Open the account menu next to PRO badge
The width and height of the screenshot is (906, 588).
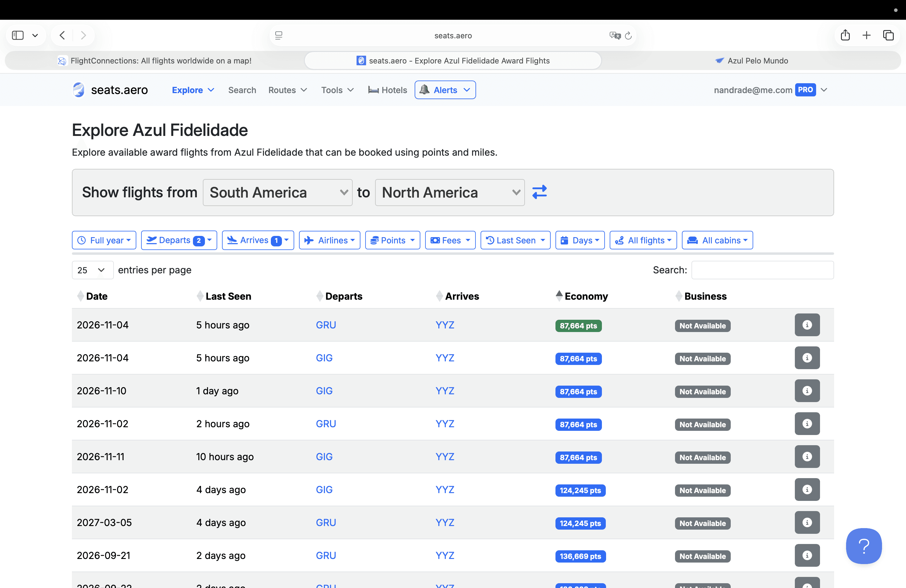[x=824, y=90]
